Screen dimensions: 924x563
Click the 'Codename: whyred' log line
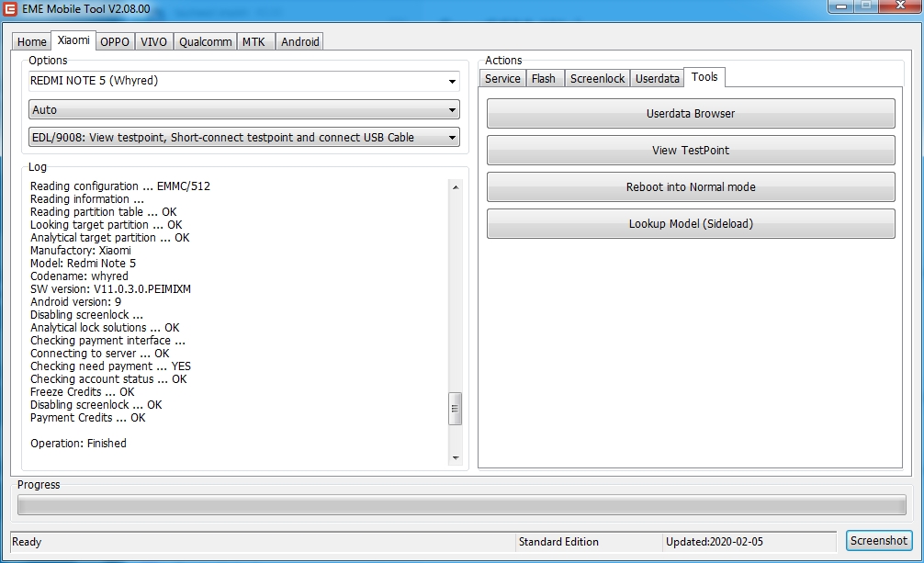(x=79, y=276)
